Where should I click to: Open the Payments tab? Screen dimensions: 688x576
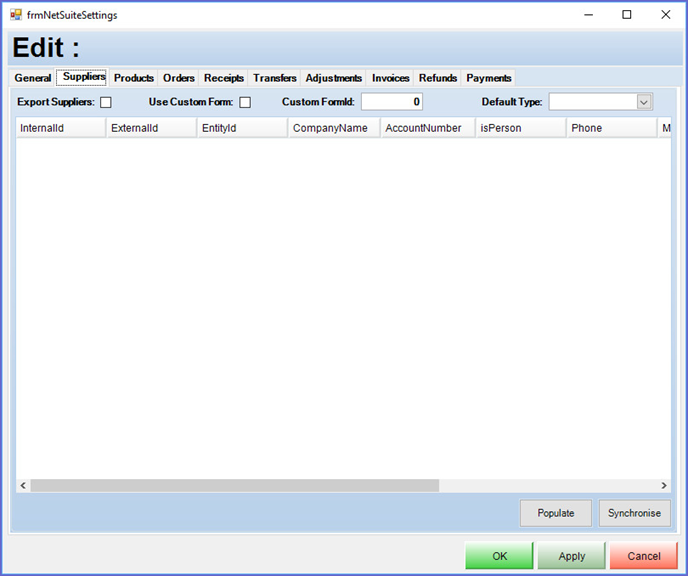(489, 78)
